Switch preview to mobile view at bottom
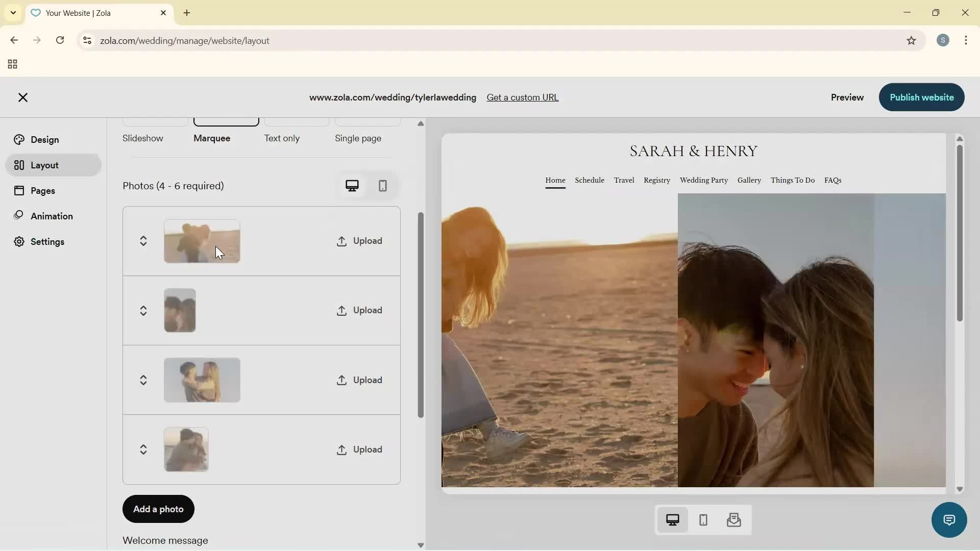Screen dimensions: 980x551 703,520
